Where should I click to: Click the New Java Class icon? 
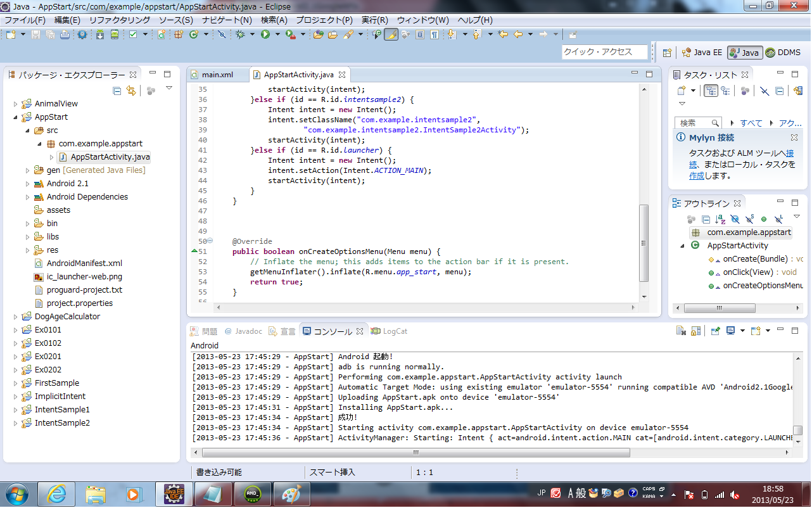[194, 34]
